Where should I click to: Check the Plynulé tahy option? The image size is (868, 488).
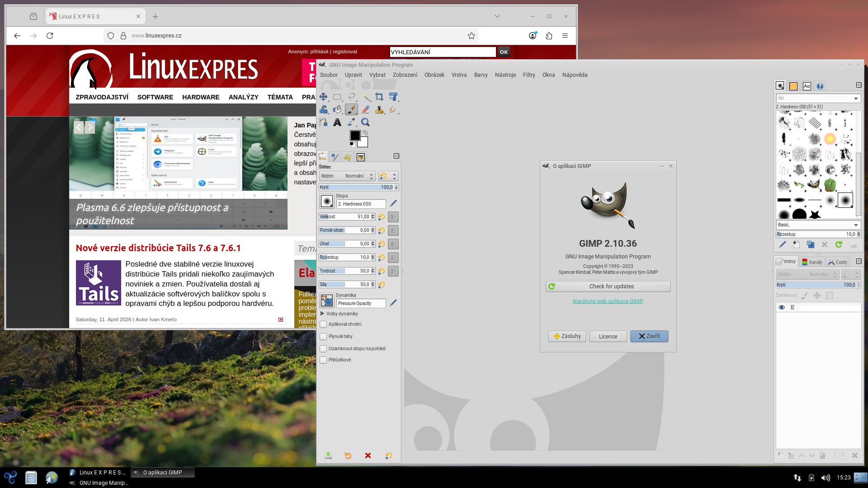click(x=323, y=337)
